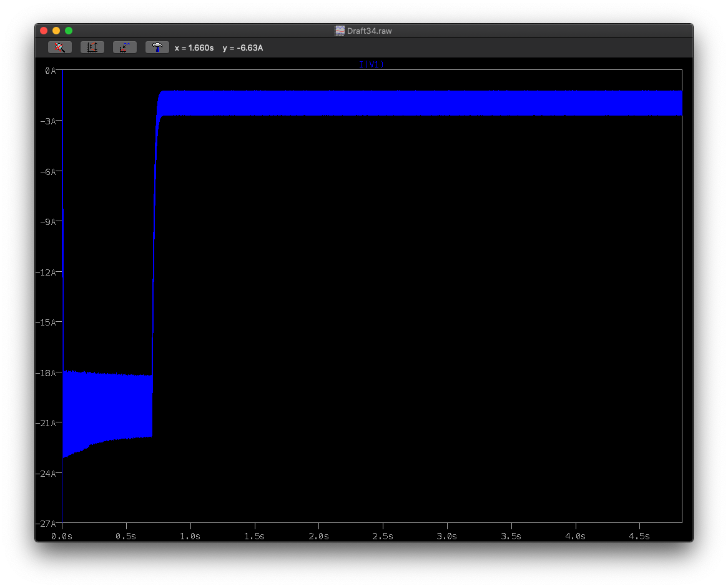
Task: Click the -24A vertical axis label
Action: [x=46, y=474]
